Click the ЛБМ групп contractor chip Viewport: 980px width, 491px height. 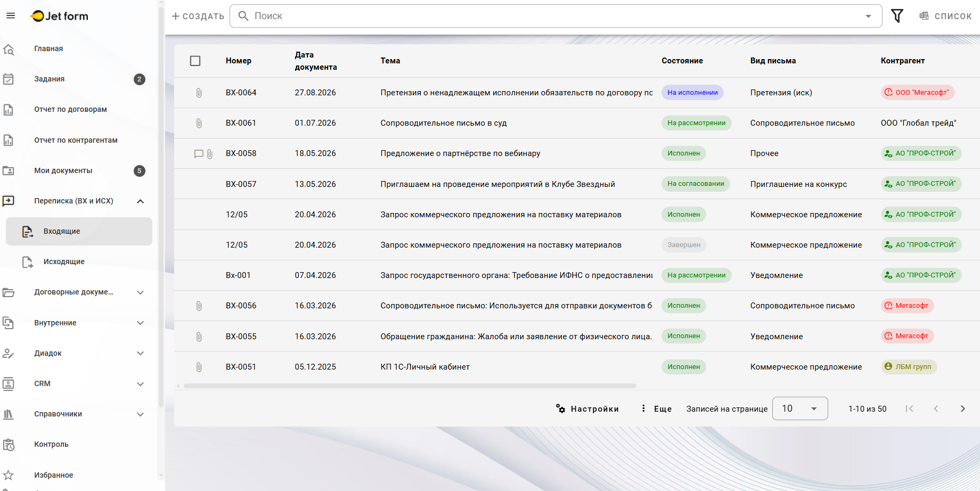[909, 367]
